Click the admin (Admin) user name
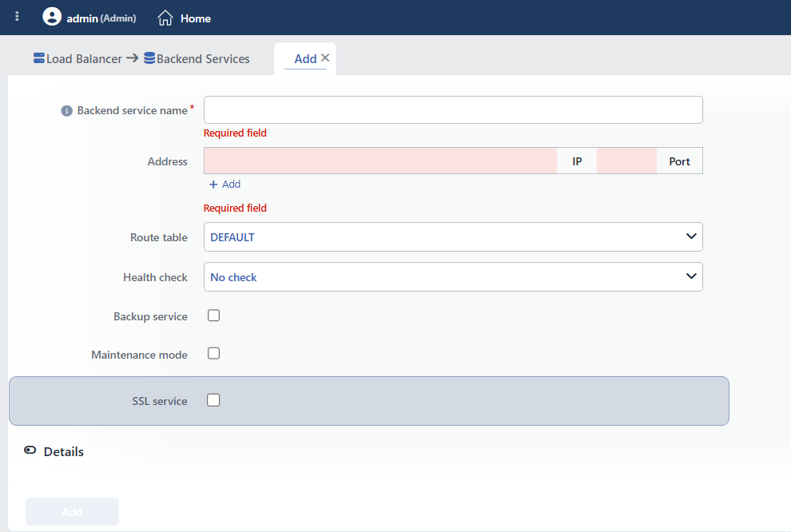 coord(101,18)
